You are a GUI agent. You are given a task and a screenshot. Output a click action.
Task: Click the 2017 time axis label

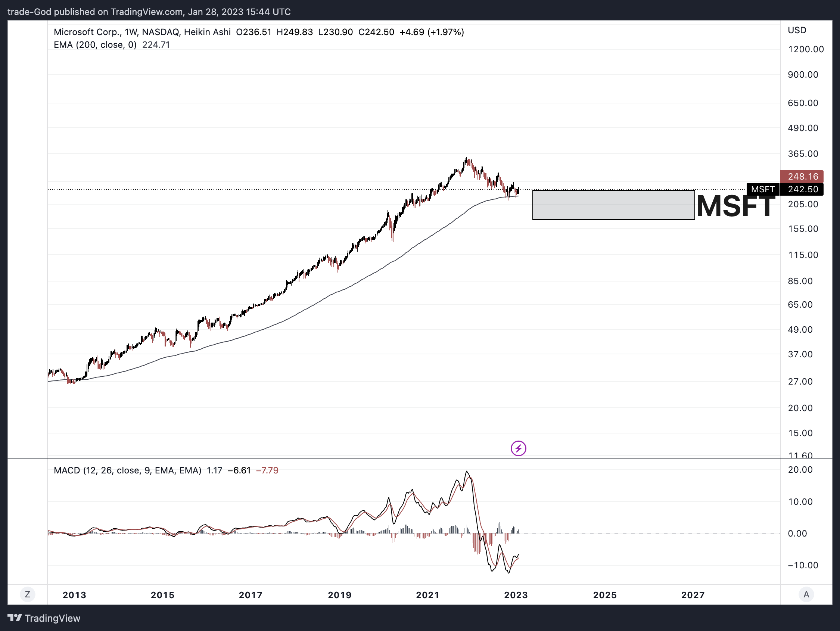[x=251, y=595]
